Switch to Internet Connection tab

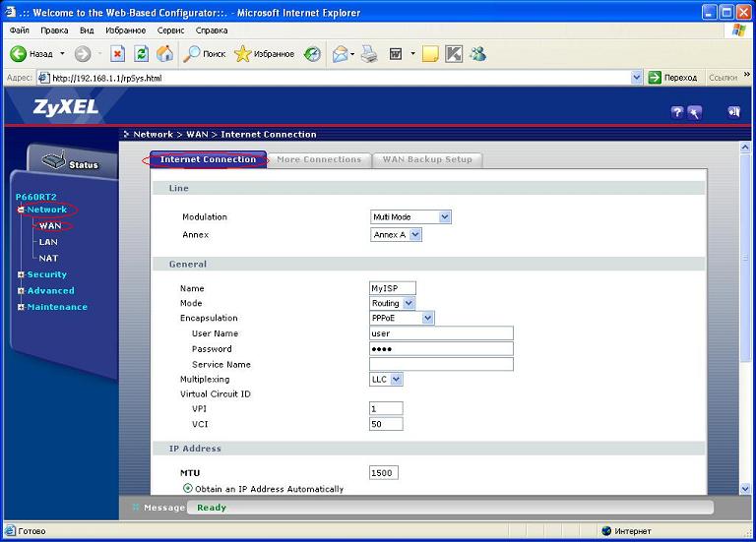click(208, 159)
